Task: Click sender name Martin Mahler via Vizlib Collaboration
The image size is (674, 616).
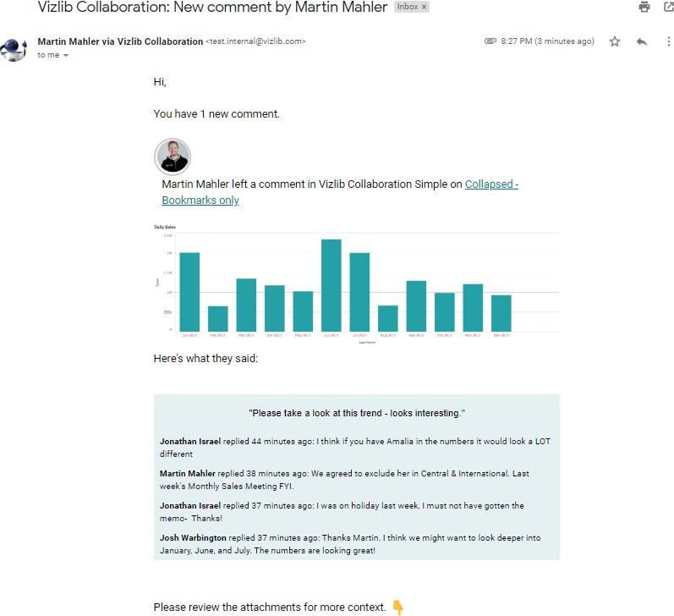Action: pyautogui.click(x=120, y=41)
